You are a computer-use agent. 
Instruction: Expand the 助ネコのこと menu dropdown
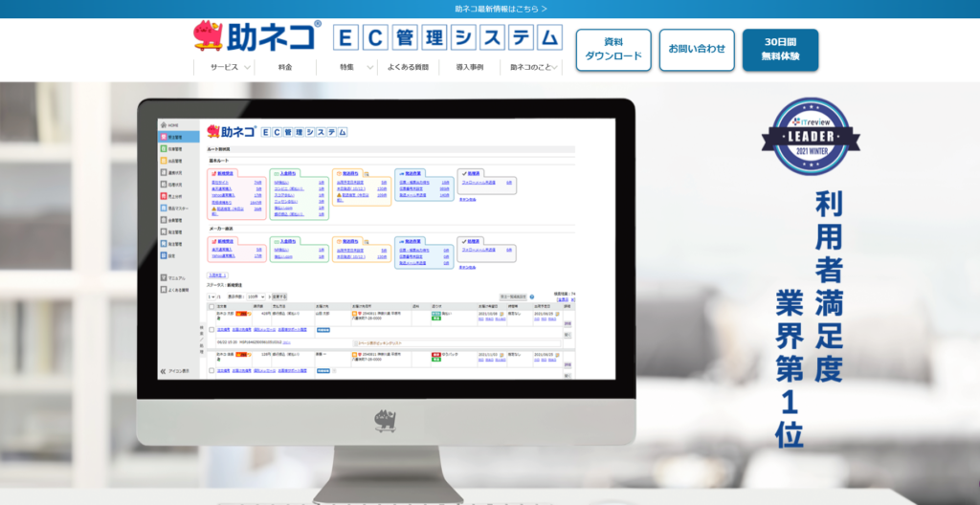coord(531,68)
